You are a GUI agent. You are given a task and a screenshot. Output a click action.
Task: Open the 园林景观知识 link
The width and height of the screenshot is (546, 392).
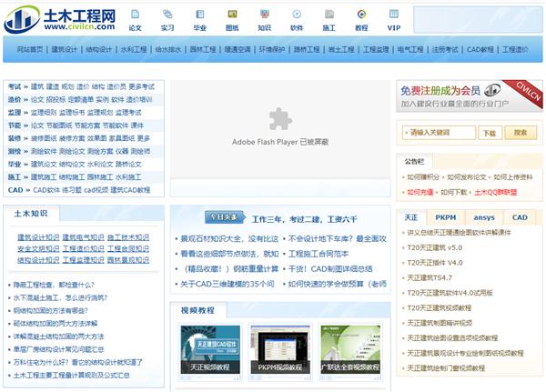128,260
